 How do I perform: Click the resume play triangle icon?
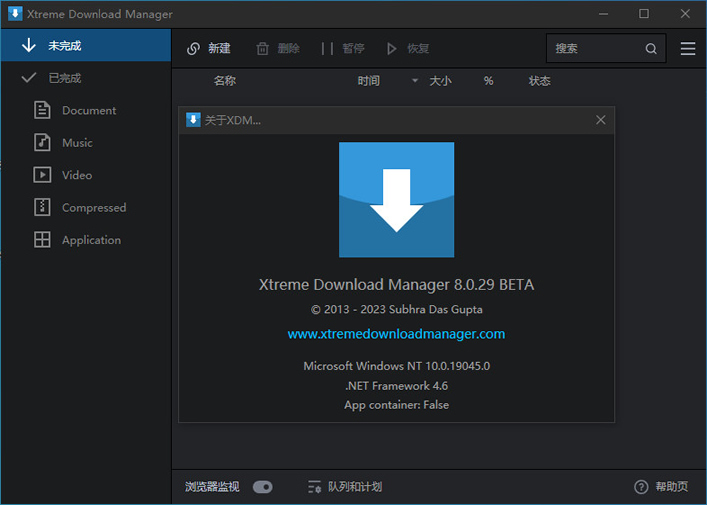pos(391,48)
